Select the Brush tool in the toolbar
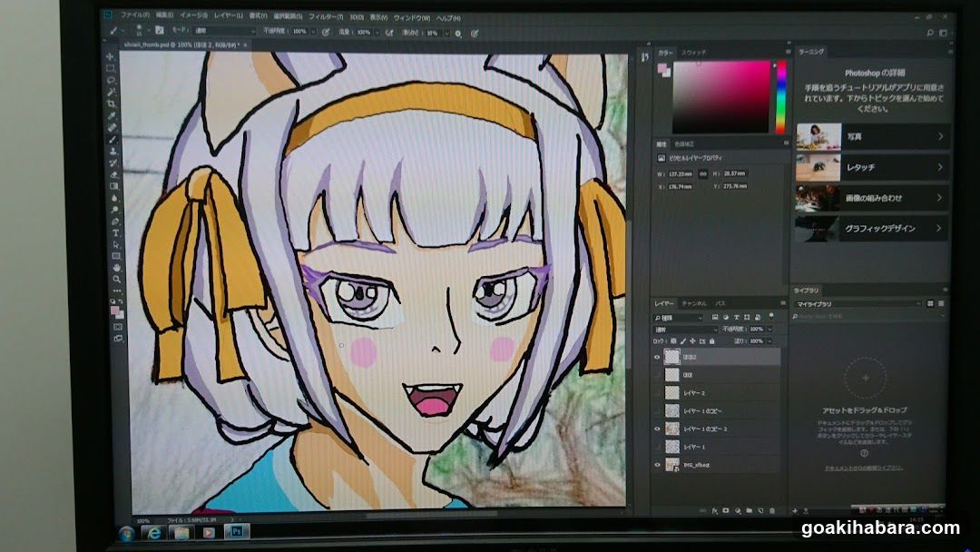This screenshot has height=552, width=980. [x=113, y=140]
